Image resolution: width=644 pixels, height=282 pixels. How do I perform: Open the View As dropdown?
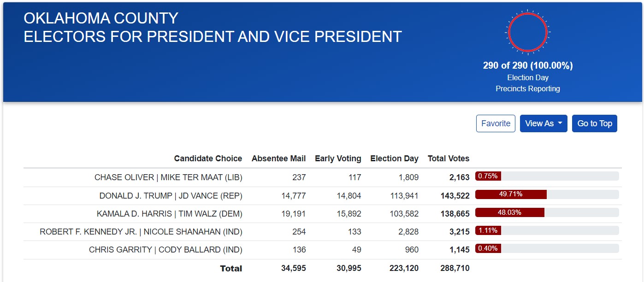[x=544, y=123]
